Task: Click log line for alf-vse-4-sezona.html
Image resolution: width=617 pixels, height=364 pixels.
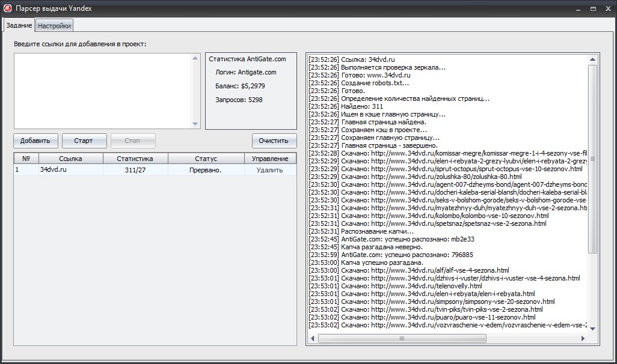Action: click(409, 270)
